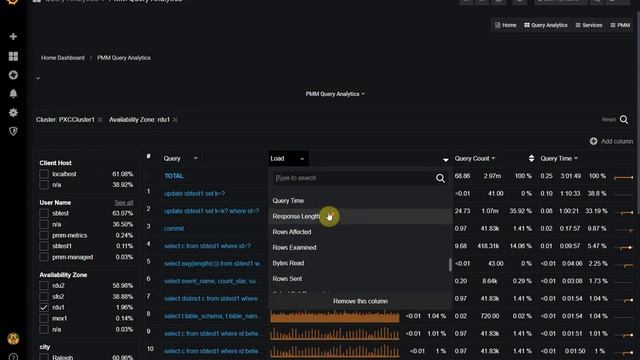Go to Home link in top navigation

point(506,25)
